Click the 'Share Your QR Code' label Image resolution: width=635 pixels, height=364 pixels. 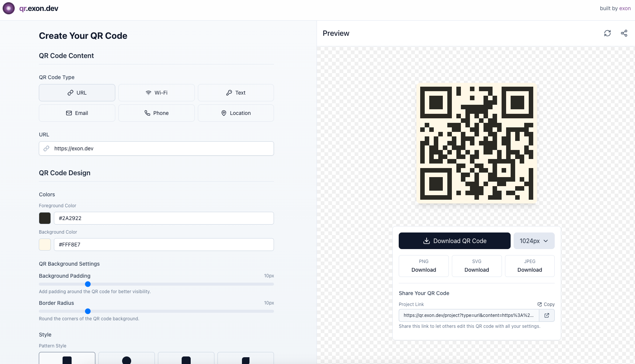click(424, 293)
